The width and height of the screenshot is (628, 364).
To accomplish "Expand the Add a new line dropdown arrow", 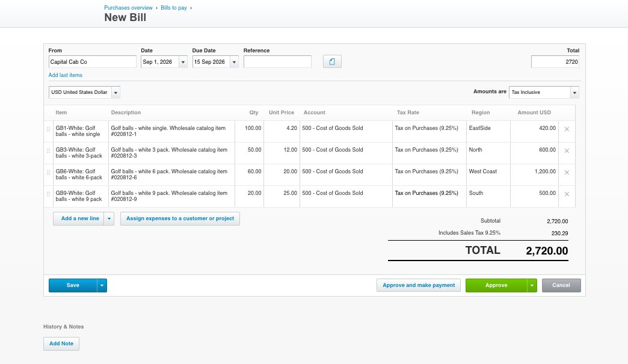I will pyautogui.click(x=109, y=218).
